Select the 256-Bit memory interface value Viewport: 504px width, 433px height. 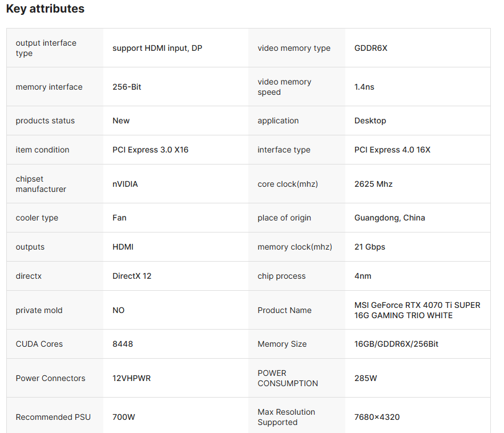tap(127, 87)
